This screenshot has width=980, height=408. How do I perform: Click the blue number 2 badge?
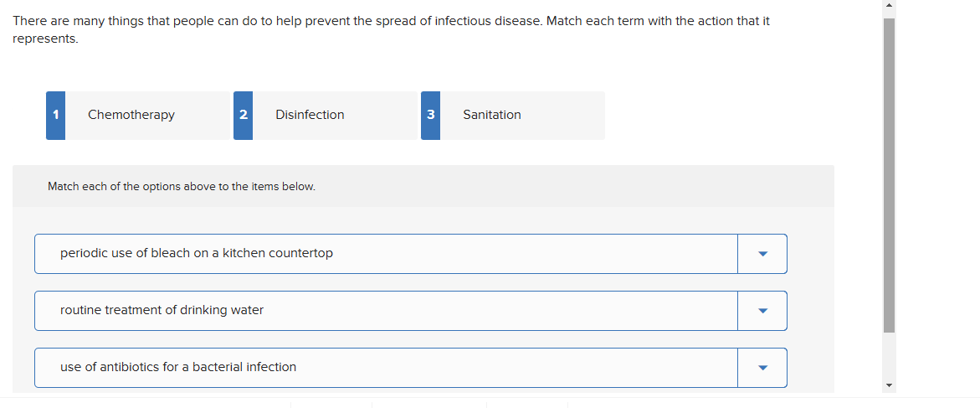click(243, 115)
